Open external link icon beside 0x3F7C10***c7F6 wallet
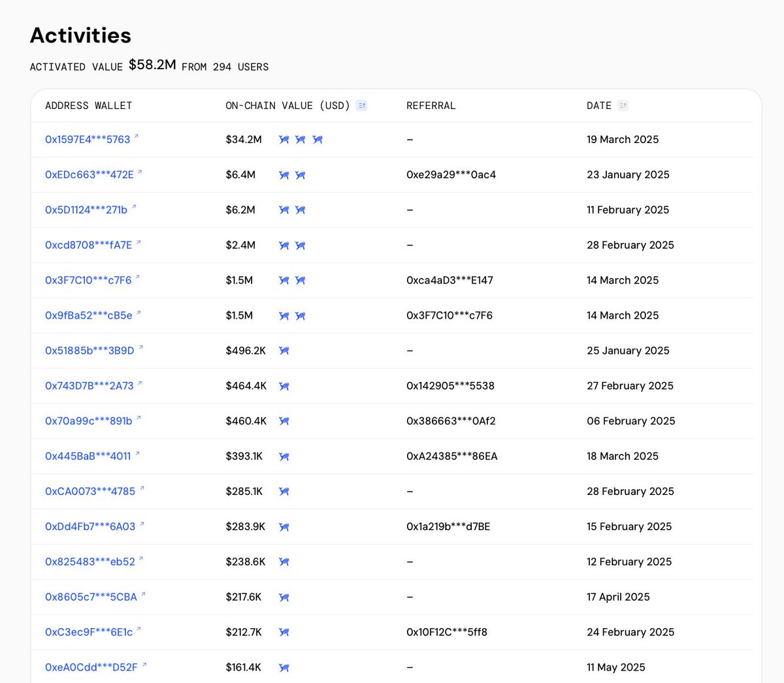 [138, 278]
